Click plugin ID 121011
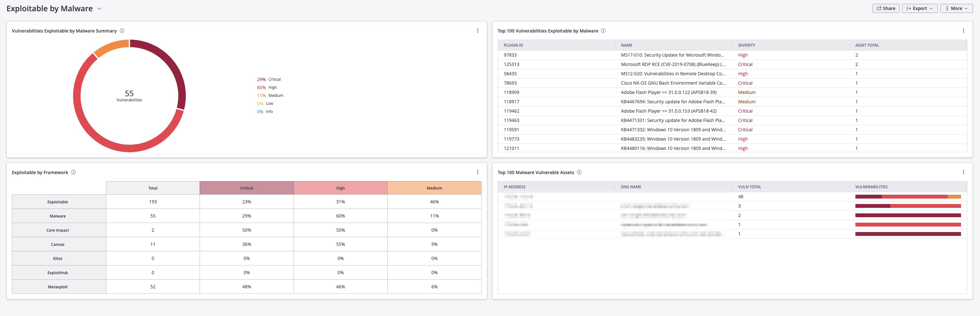 point(511,148)
